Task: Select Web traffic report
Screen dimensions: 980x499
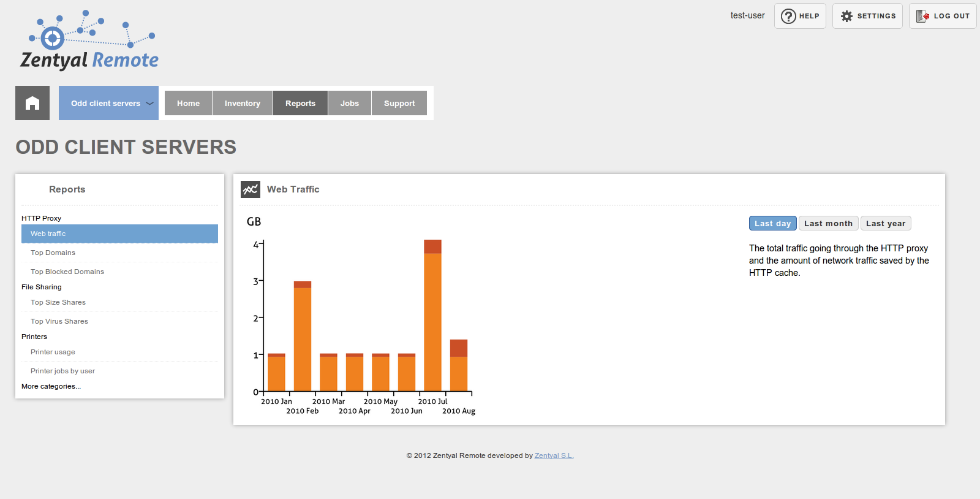Action: click(x=119, y=234)
